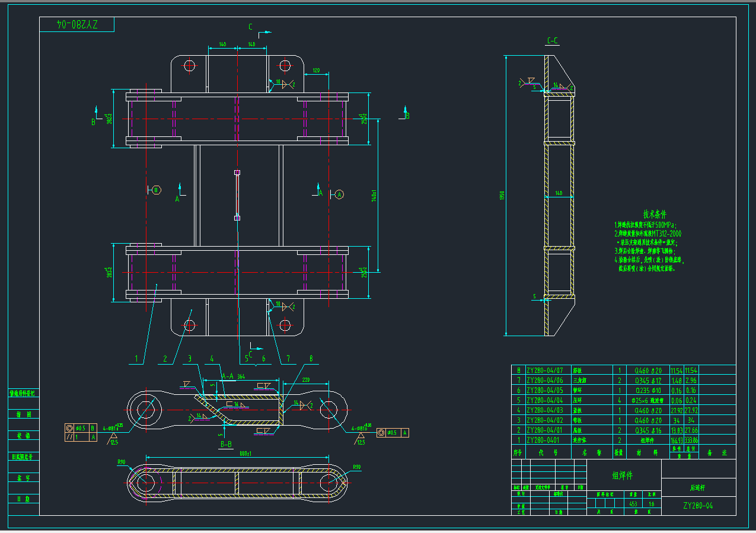Click the part code ZY280-0401 cell
756x533 pixels.
(548, 441)
